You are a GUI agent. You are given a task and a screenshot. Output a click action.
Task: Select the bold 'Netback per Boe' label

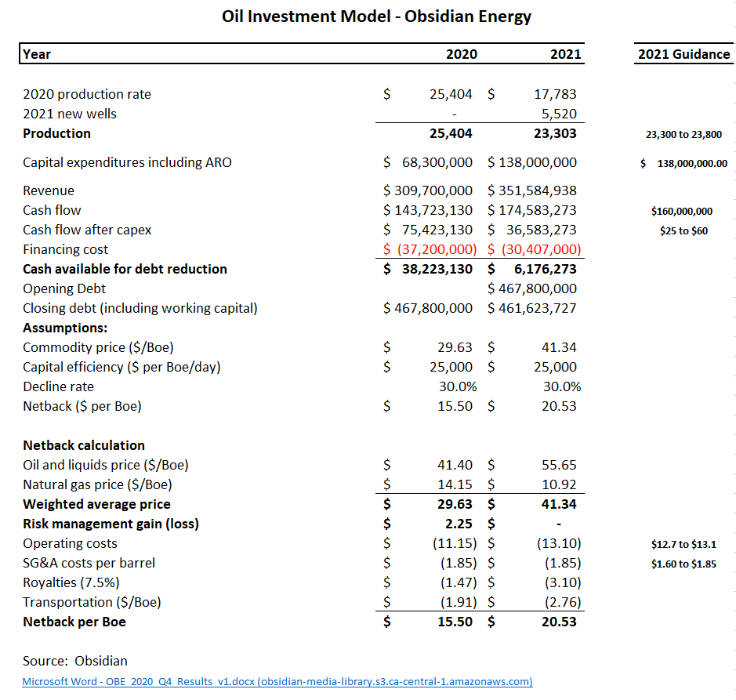(74, 622)
